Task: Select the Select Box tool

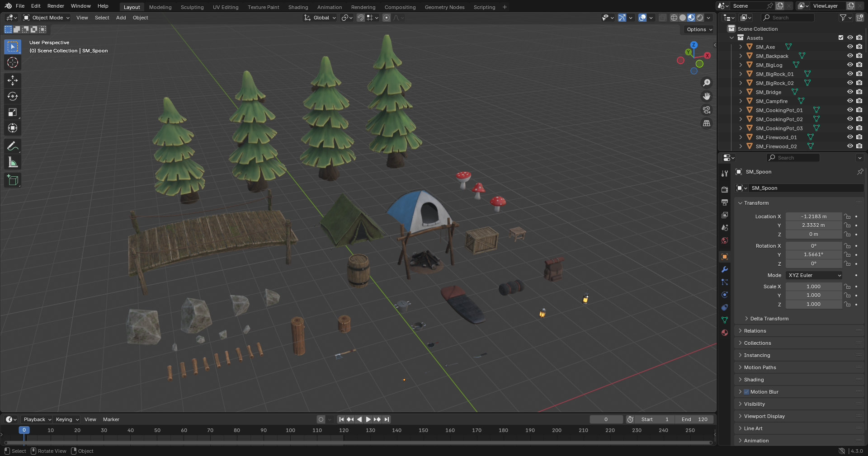Action: tap(13, 47)
